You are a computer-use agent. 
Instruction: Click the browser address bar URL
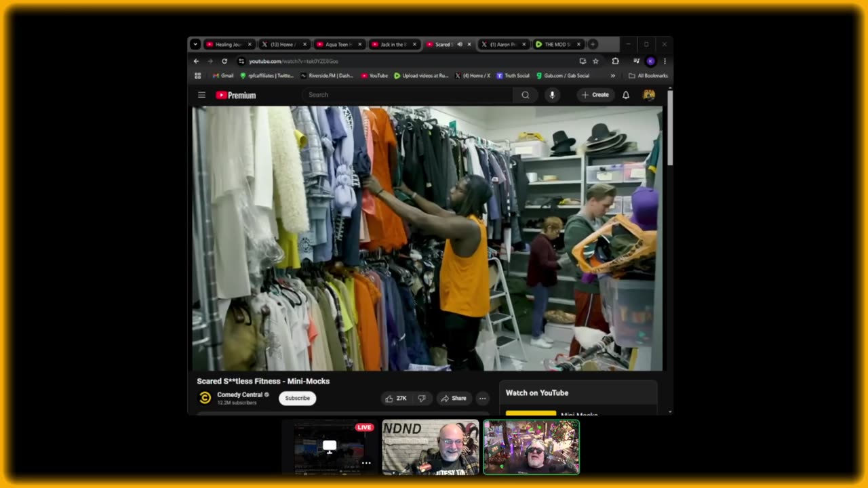click(294, 61)
